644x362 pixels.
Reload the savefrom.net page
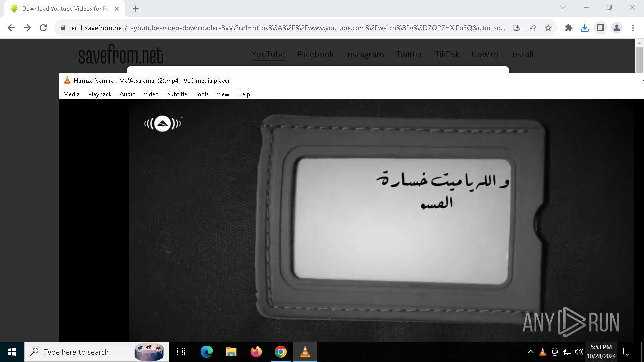point(43,28)
